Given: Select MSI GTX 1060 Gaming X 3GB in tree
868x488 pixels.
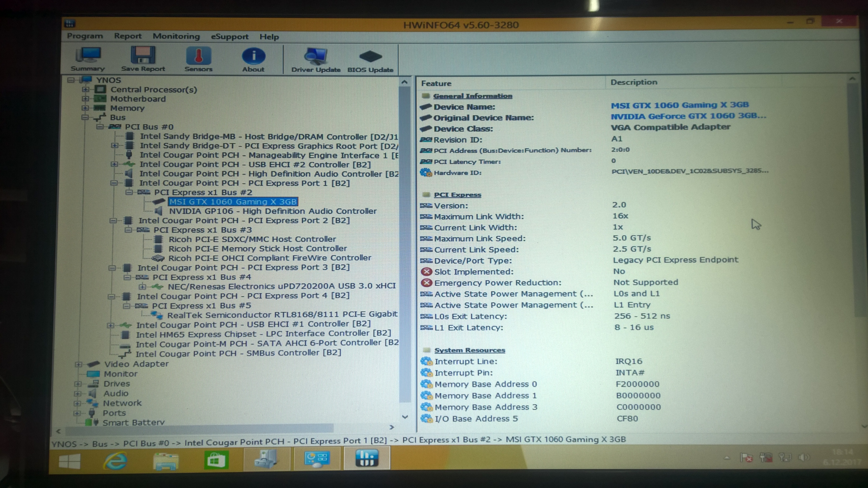Looking at the screenshot, I should (233, 202).
